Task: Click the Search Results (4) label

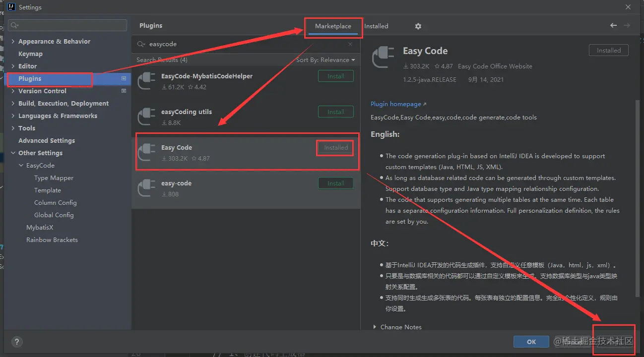Action: [162, 60]
